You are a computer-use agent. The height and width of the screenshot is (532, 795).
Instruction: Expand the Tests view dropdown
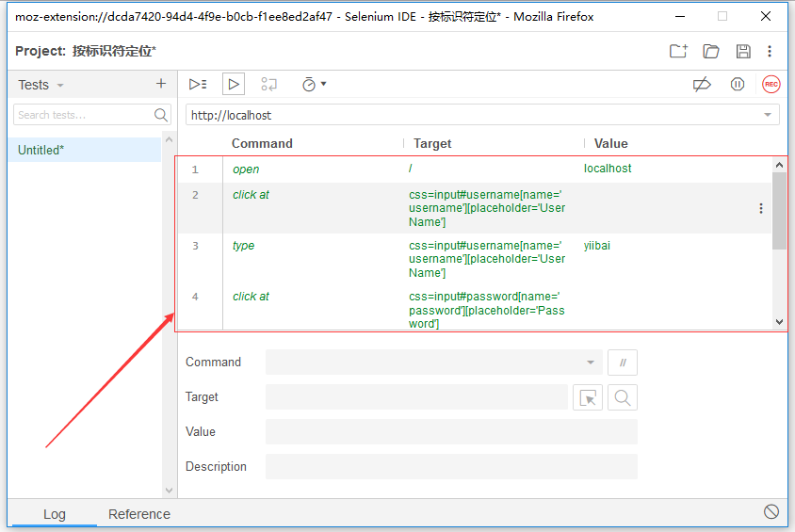[60, 85]
